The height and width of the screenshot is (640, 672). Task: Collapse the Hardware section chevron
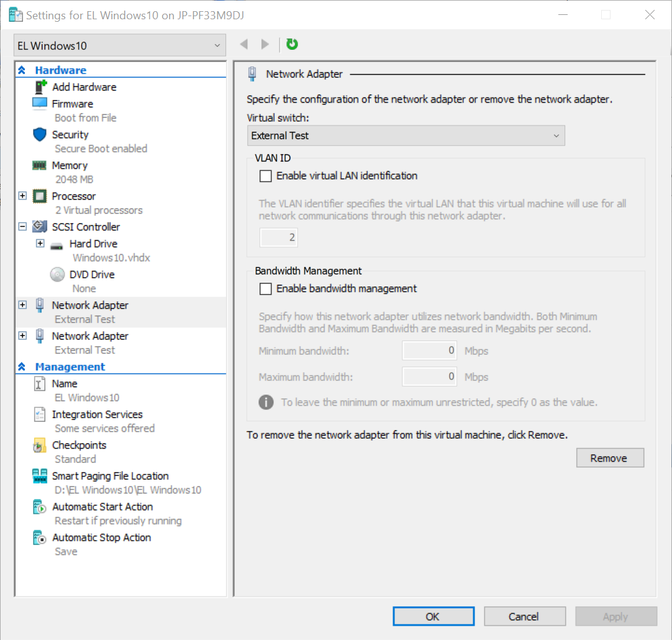22,70
